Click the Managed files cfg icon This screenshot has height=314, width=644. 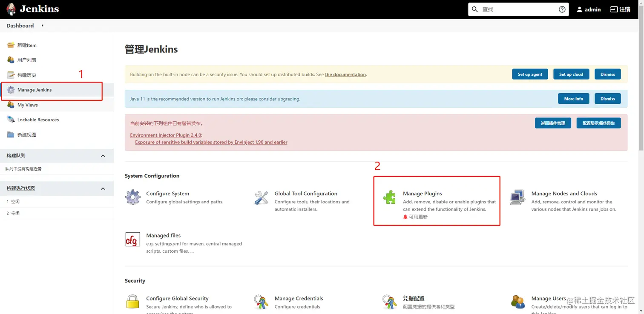132,240
